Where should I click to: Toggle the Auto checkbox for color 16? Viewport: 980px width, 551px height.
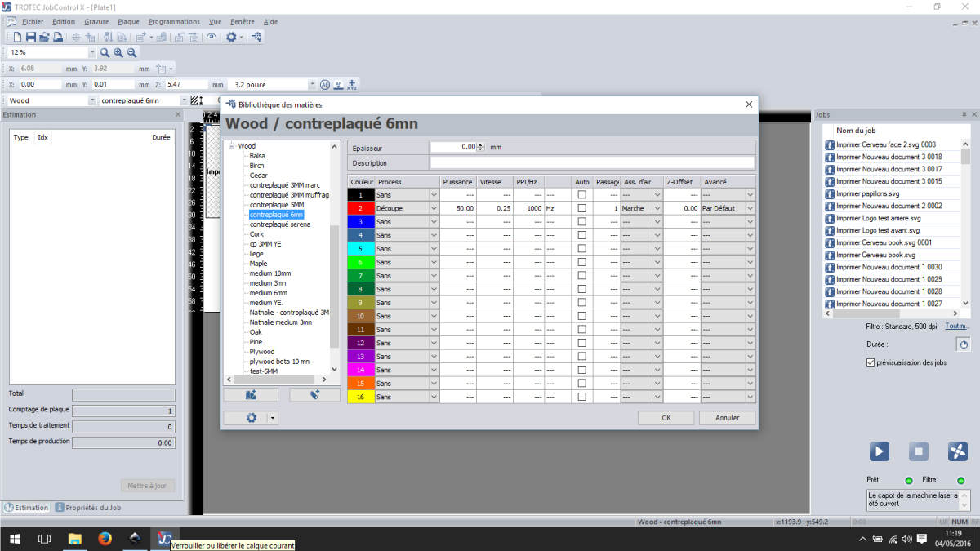pyautogui.click(x=582, y=397)
